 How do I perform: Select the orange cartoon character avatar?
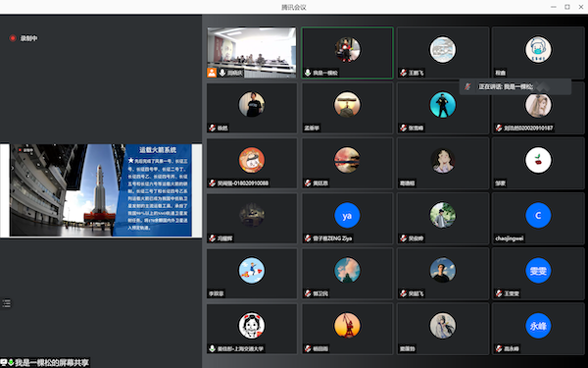click(x=252, y=160)
